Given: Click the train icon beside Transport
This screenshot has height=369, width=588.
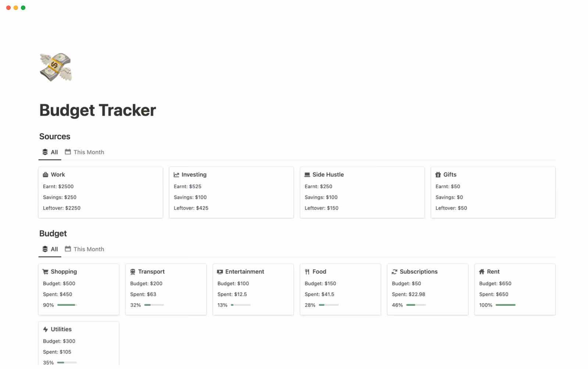Looking at the screenshot, I should tap(133, 272).
